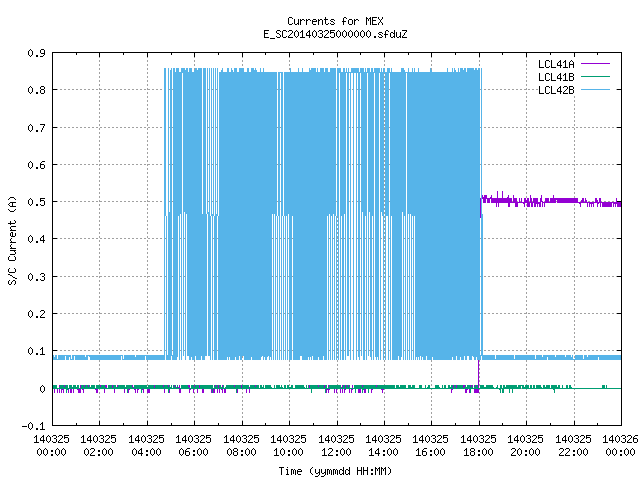Click the y-axis tick value 0.6
Image resolution: width=640 pixels, height=480 pixels.
click(x=36, y=165)
